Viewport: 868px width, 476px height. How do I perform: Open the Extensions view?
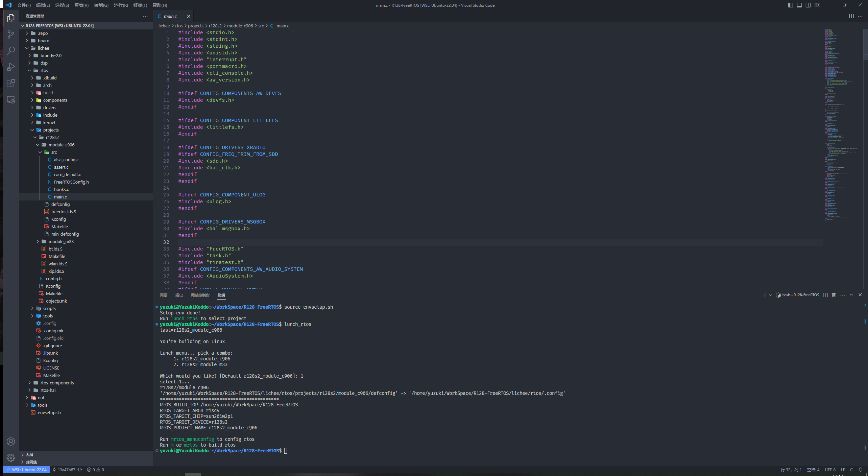11,83
